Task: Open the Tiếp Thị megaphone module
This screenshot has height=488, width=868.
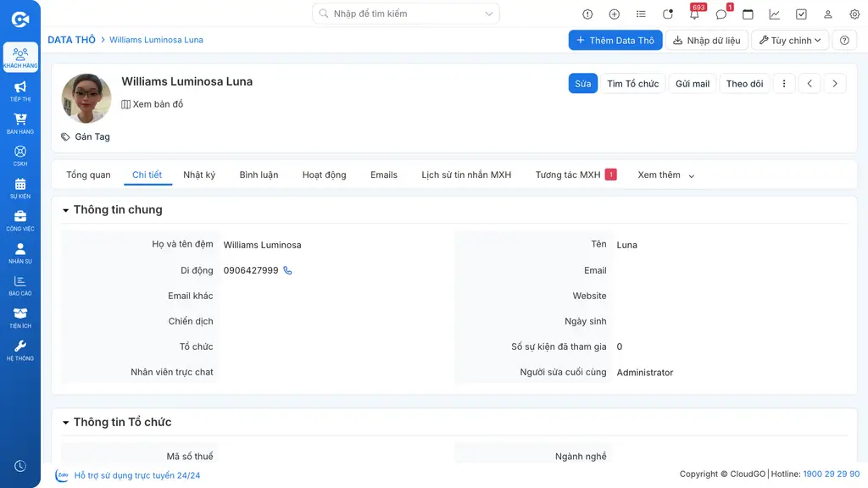Action: [x=20, y=91]
